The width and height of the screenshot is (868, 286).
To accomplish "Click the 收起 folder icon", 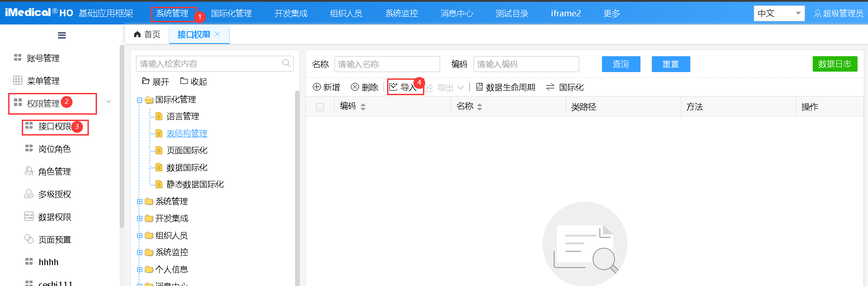I will click(x=184, y=81).
